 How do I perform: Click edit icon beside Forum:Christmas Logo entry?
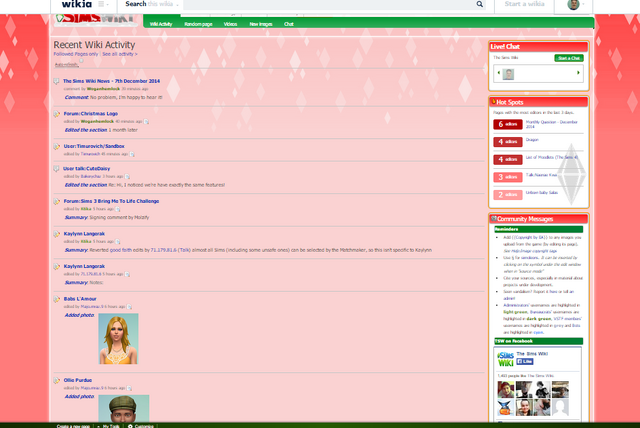pyautogui.click(x=57, y=114)
